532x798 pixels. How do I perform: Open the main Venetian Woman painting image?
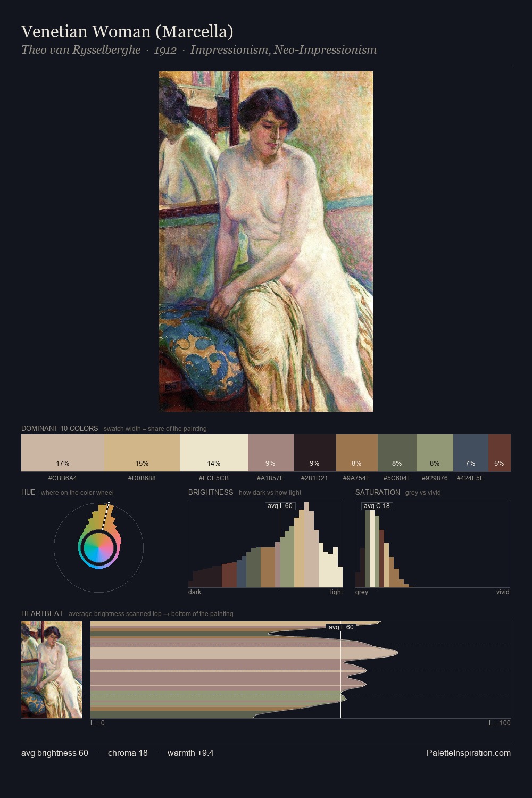tap(266, 242)
